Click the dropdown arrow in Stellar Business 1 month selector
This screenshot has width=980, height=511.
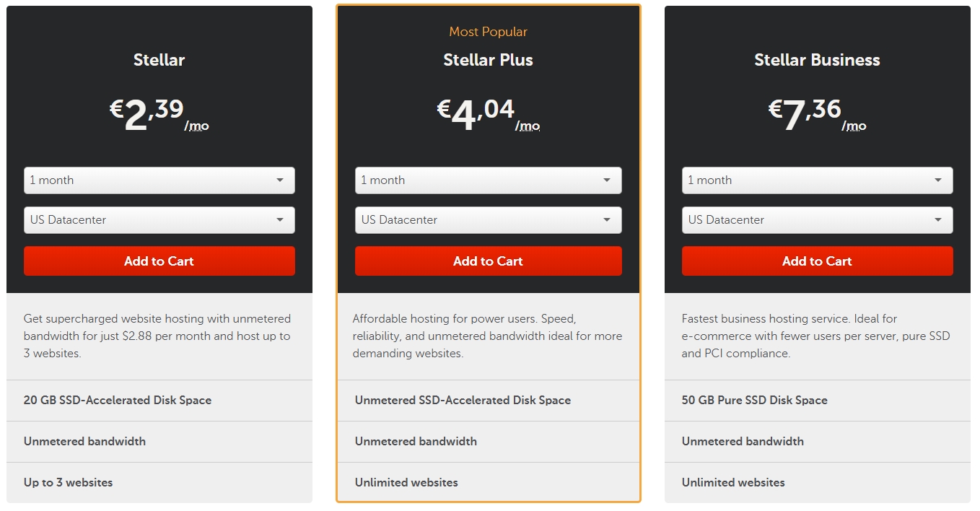pos(938,180)
